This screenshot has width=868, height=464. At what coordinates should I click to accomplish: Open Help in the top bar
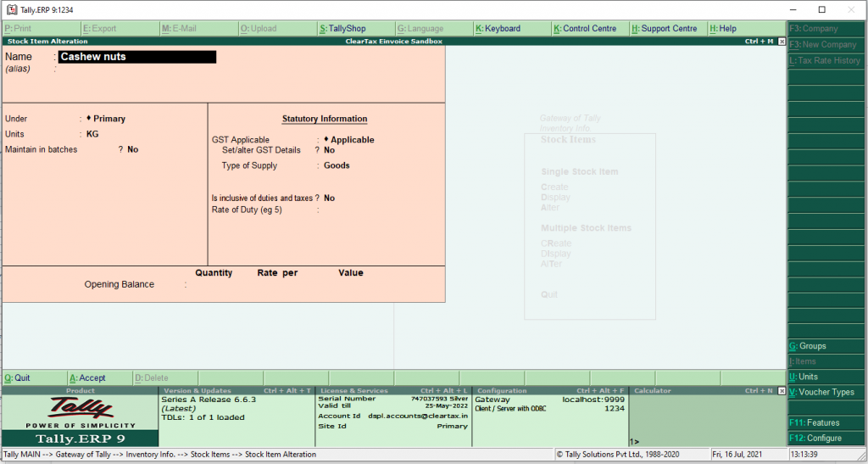pyautogui.click(x=724, y=28)
